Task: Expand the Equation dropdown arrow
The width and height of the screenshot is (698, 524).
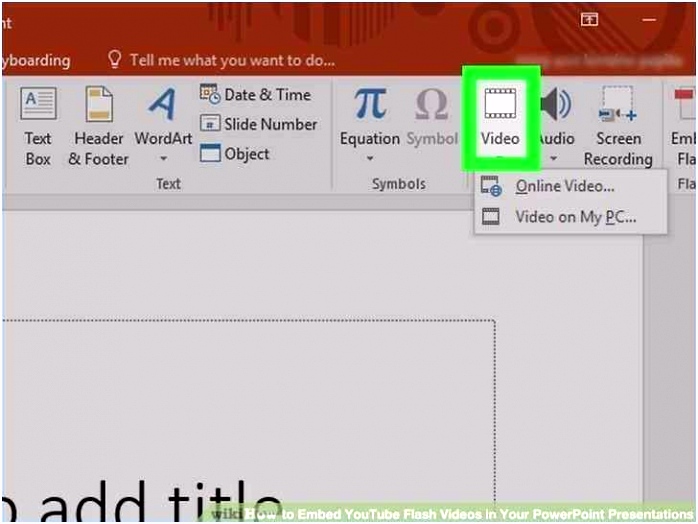Action: (x=369, y=159)
